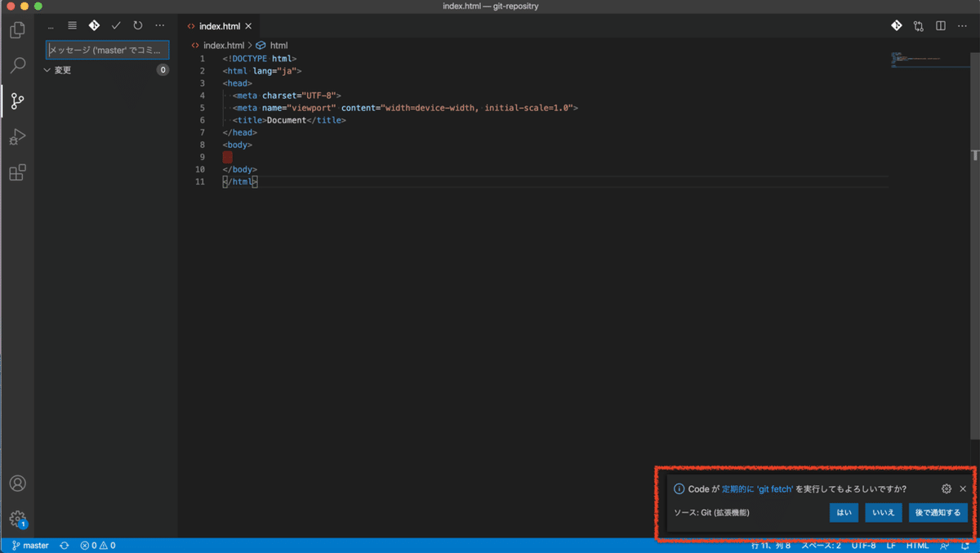Open source control more actions menu
The image size is (980, 553).
[x=160, y=25]
